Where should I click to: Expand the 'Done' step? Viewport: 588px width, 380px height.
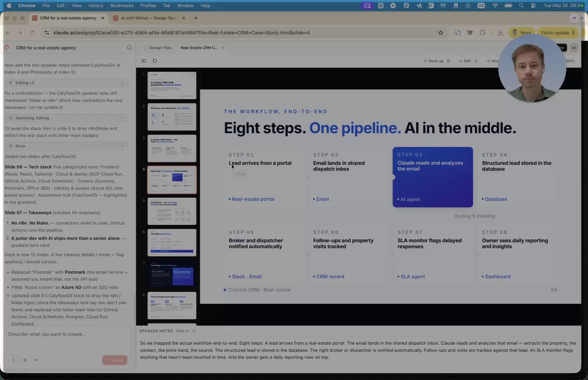(x=67, y=146)
